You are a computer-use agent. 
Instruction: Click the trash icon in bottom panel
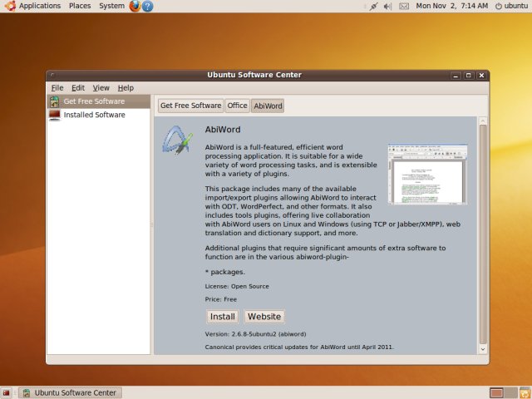pyautogui.click(x=525, y=392)
